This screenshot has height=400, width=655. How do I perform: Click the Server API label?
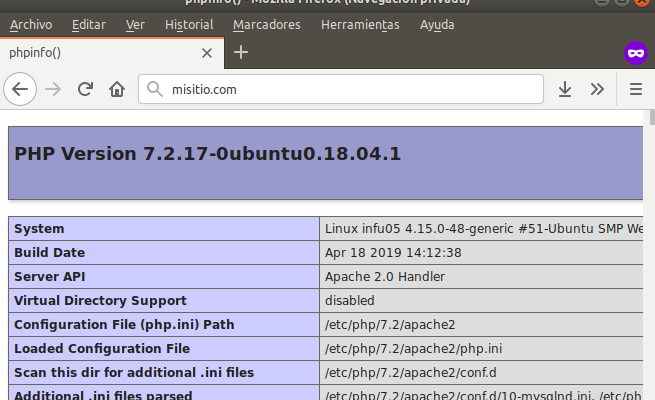49,277
